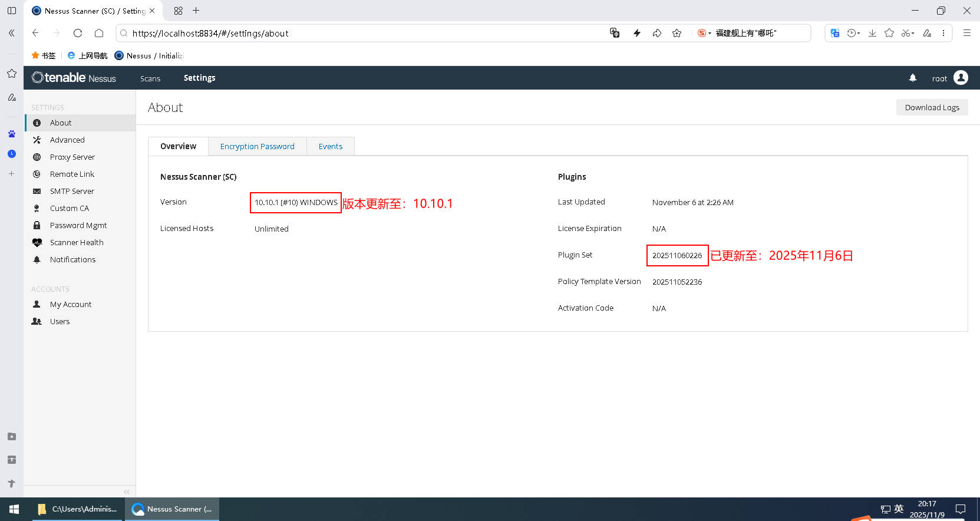Image resolution: width=980 pixels, height=521 pixels.
Task: Click the Users group icon in sidebar
Action: click(37, 321)
